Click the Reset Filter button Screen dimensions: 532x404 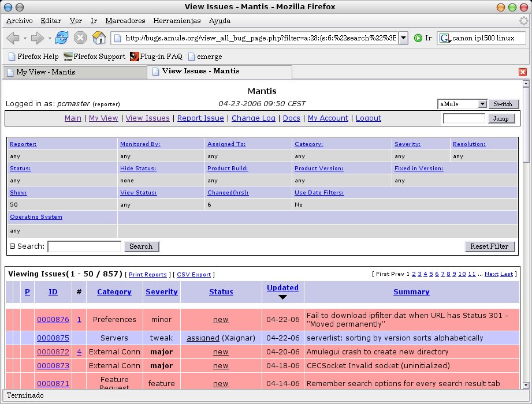coord(489,246)
